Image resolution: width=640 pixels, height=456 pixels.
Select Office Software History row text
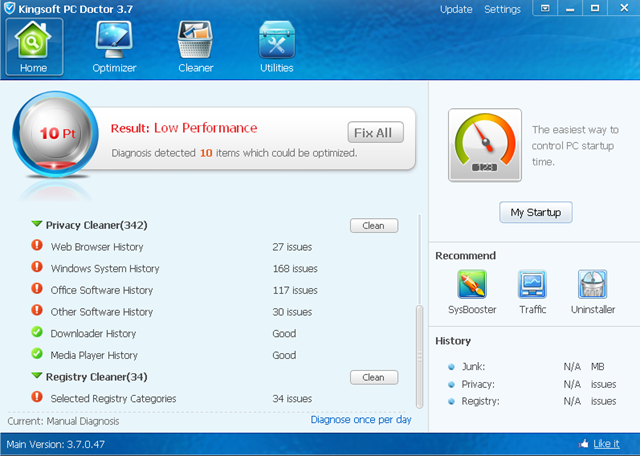tap(102, 290)
